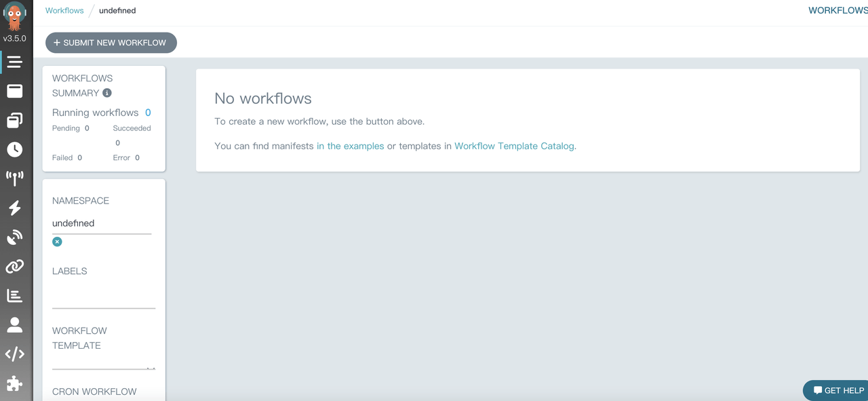
Task: Open Plugins using the puzzle piece icon
Action: click(15, 383)
